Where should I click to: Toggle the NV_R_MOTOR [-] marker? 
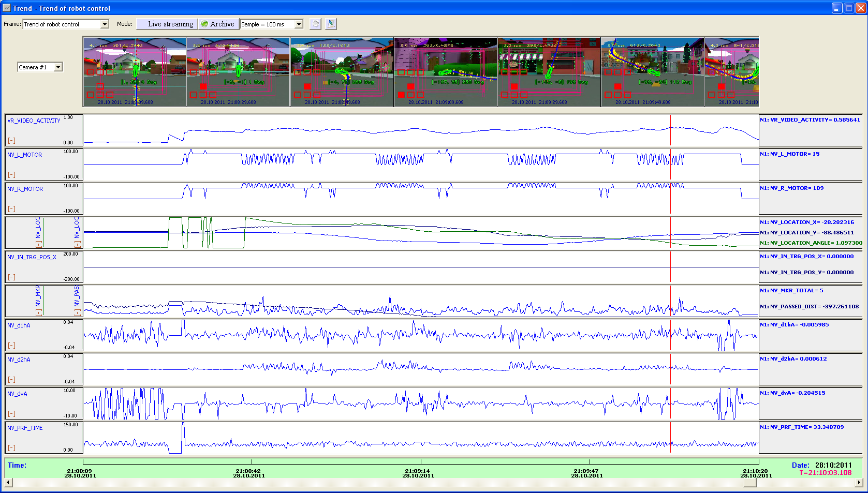click(11, 209)
